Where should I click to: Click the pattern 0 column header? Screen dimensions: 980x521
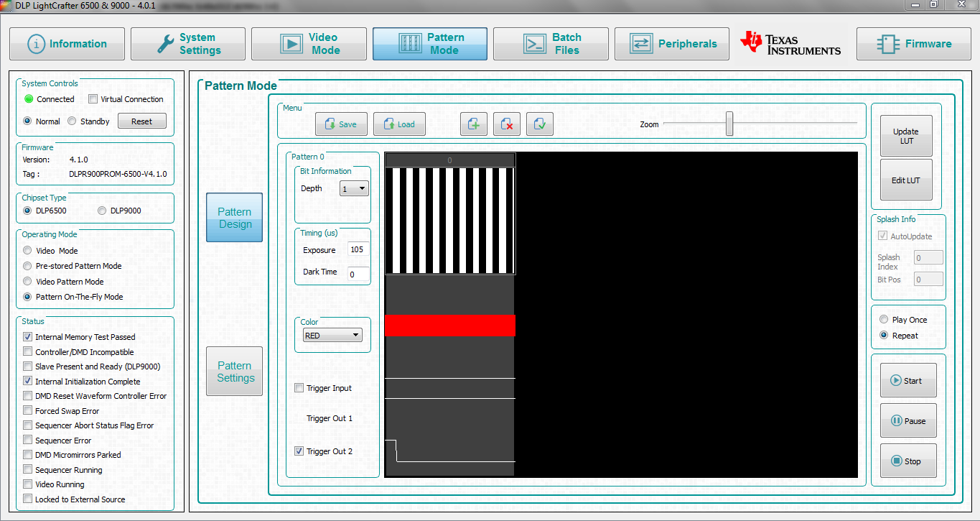pos(450,160)
